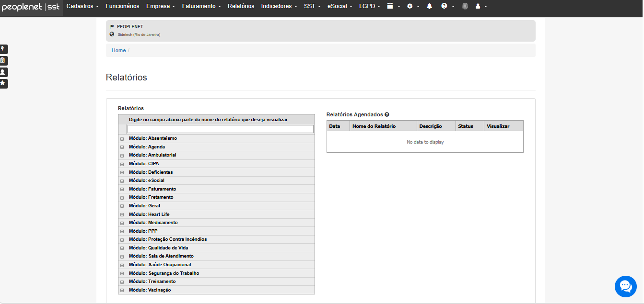Open the SST dropdown in the navbar
This screenshot has width=644, height=304.
click(312, 6)
